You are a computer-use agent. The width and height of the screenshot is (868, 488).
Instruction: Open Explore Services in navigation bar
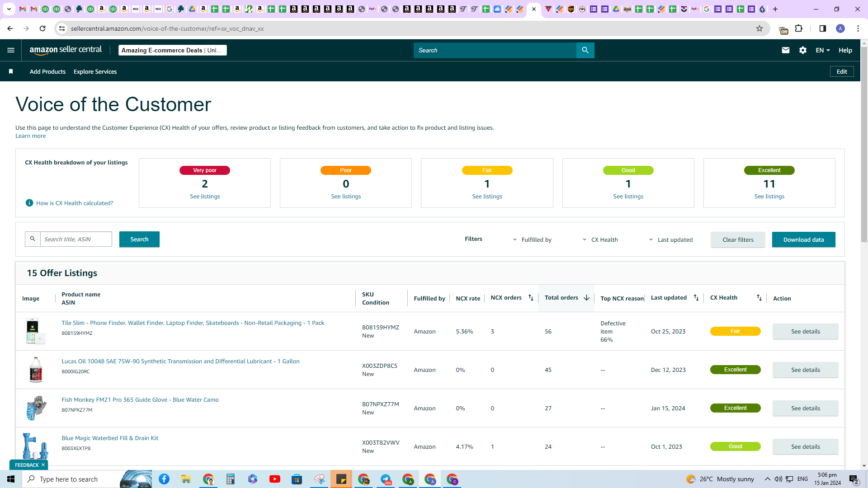[x=95, y=71]
